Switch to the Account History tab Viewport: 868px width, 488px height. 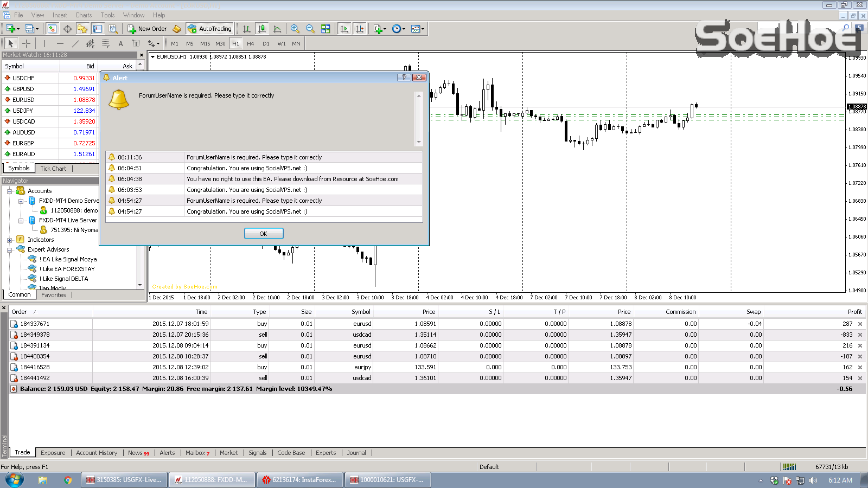click(97, 453)
